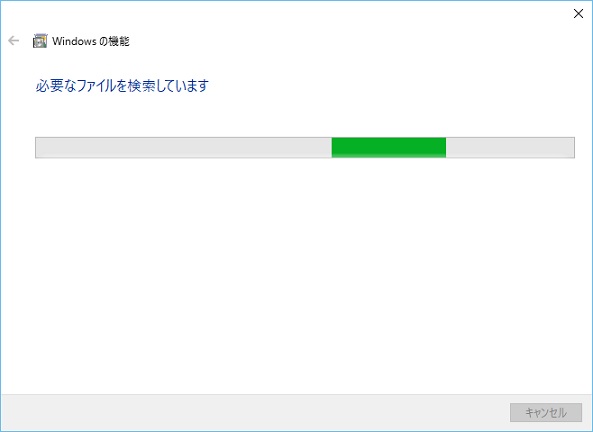Close the dialog with the X button

point(578,14)
